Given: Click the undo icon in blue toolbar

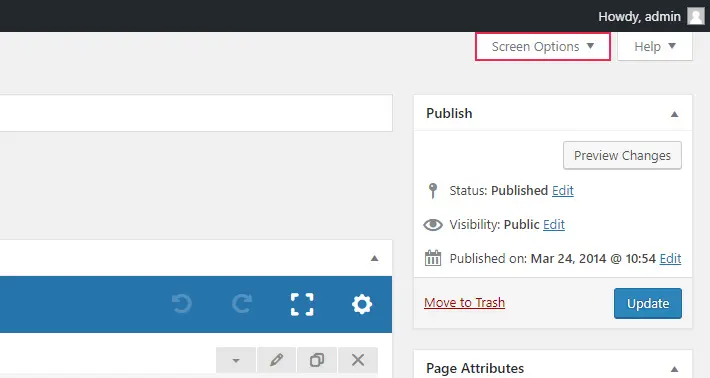Looking at the screenshot, I should coord(182,304).
